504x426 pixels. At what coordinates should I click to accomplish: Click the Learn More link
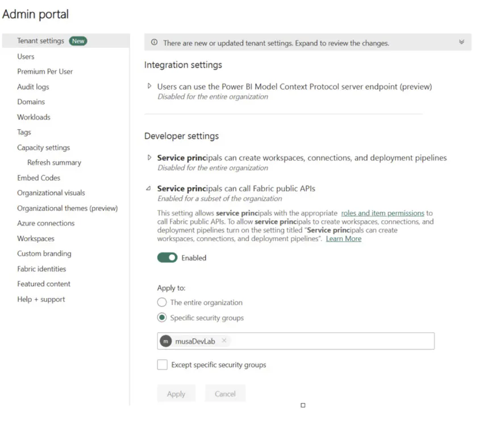(x=343, y=238)
